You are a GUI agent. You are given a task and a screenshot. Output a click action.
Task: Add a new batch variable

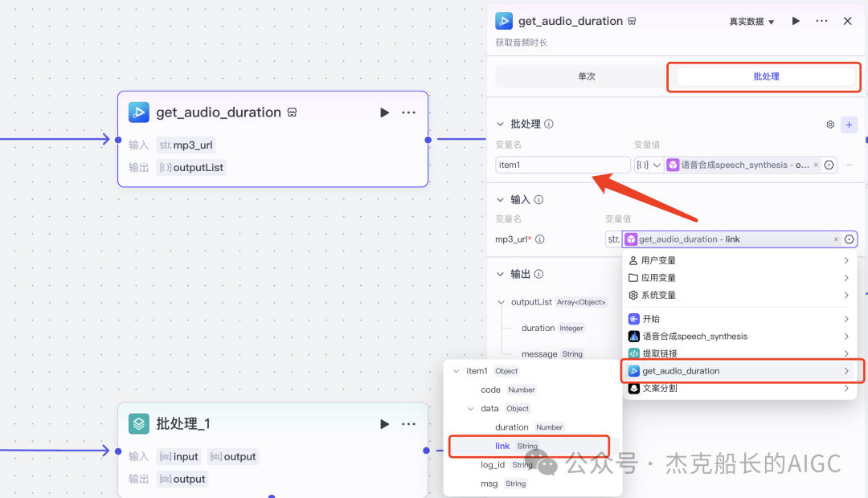(849, 124)
